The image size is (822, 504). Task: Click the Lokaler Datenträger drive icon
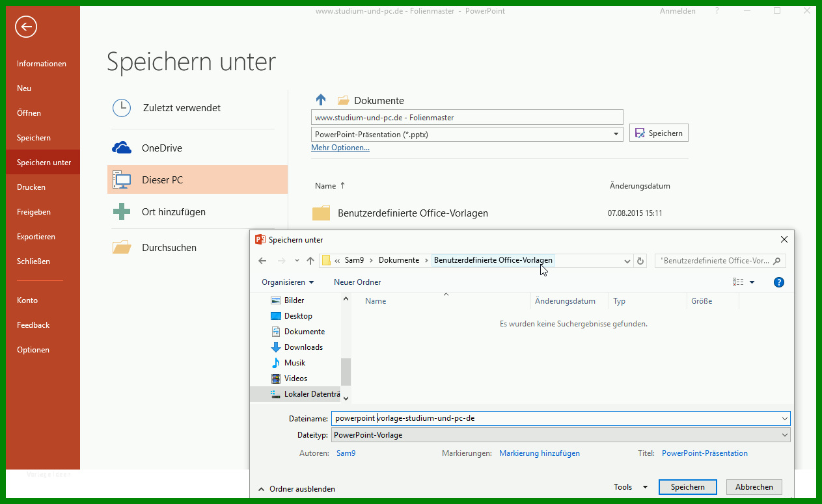point(276,394)
